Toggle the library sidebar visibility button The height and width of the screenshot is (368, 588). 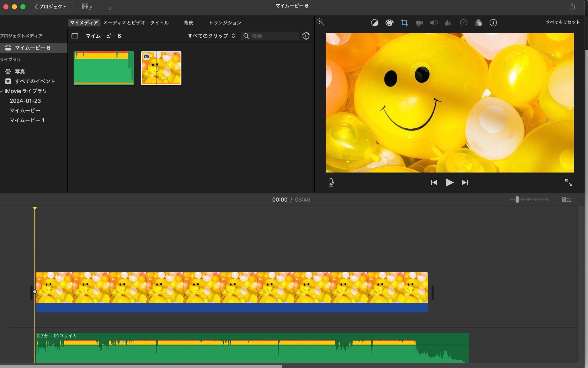(x=75, y=36)
